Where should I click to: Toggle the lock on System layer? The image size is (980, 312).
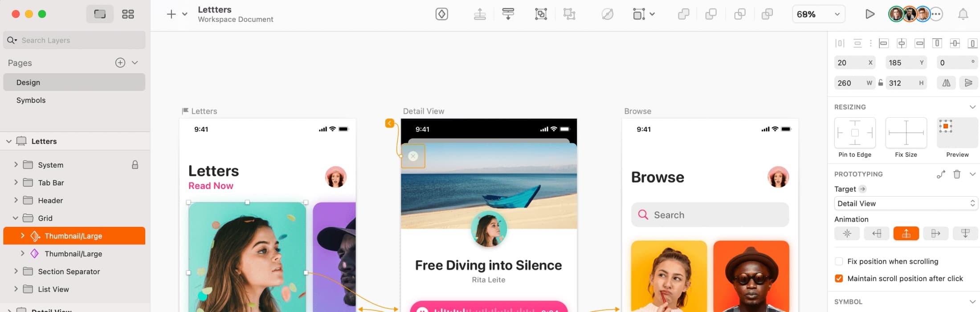[x=135, y=165]
